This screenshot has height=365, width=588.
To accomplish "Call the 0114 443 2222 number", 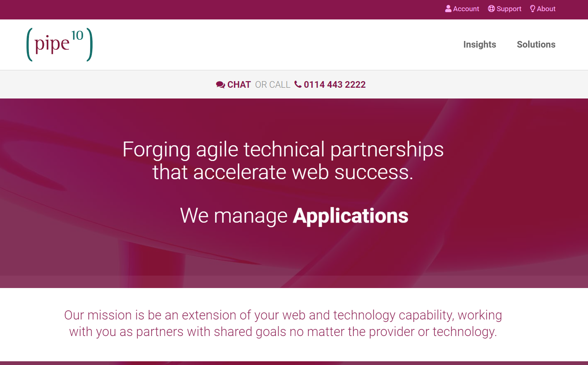I will tap(330, 85).
